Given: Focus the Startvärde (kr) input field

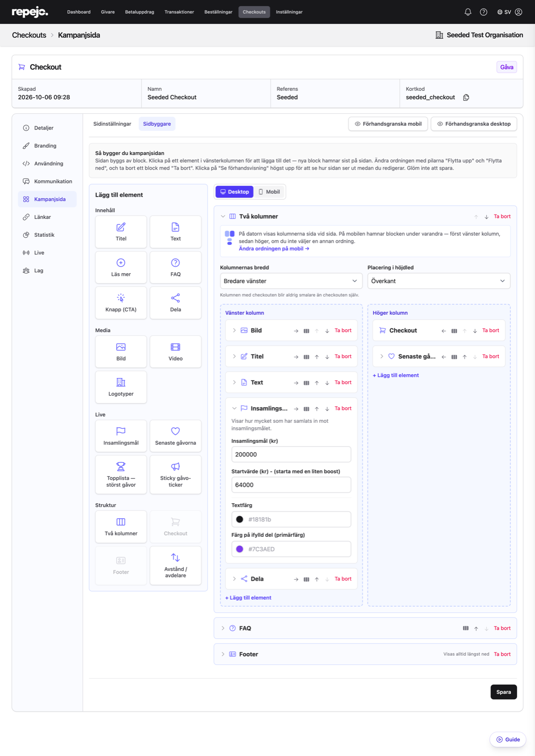Looking at the screenshot, I should click(x=291, y=485).
